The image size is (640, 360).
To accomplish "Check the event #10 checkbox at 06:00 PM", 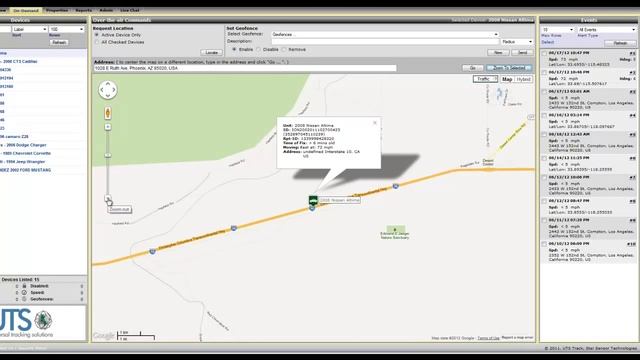I will [544, 244].
